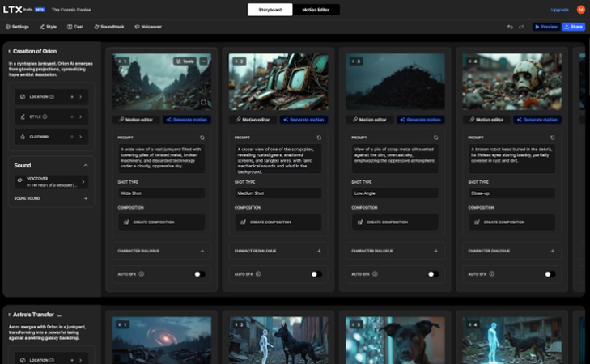Viewport: 590px width, 364px height.
Task: Create composition for shot 2
Action: [278, 222]
